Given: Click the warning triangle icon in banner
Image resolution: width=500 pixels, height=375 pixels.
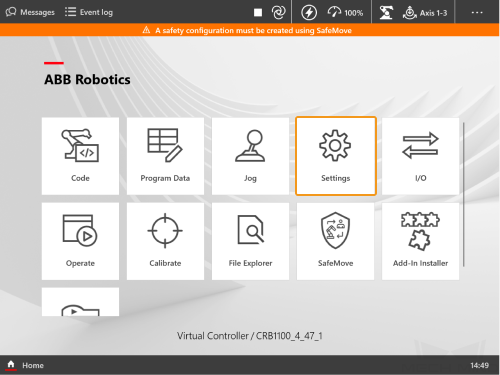Looking at the screenshot, I should (146, 30).
